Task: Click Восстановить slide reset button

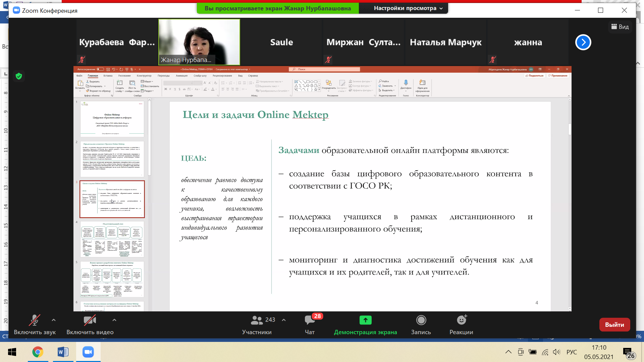Action: click(150, 86)
